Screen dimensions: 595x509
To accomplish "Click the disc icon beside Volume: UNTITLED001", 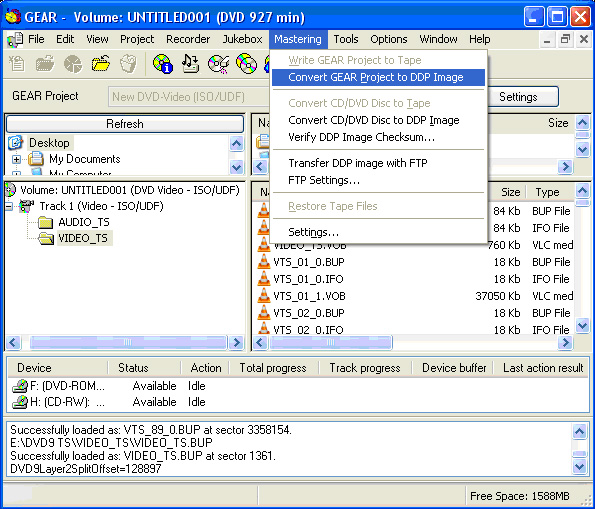I will click(x=11, y=189).
